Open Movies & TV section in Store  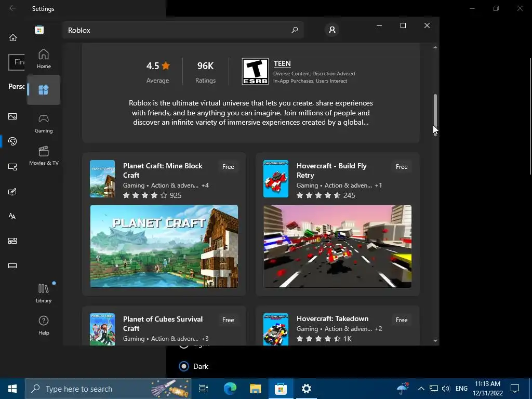(44, 155)
